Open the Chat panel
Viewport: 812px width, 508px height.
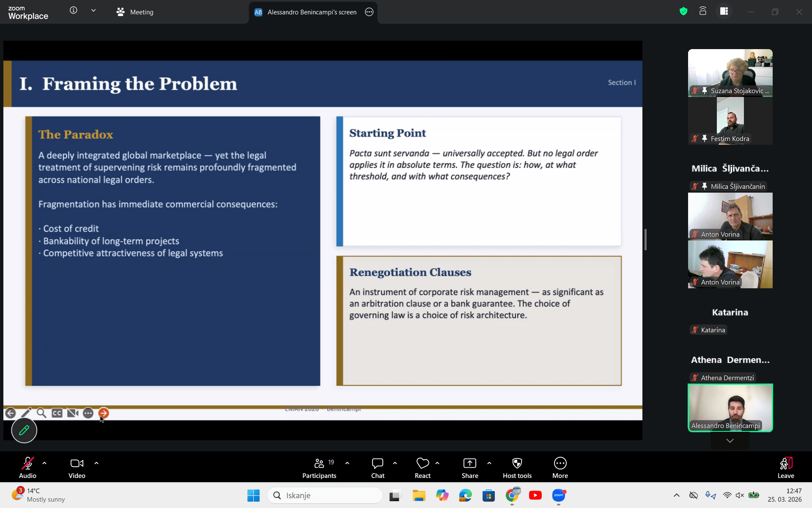[x=377, y=468]
